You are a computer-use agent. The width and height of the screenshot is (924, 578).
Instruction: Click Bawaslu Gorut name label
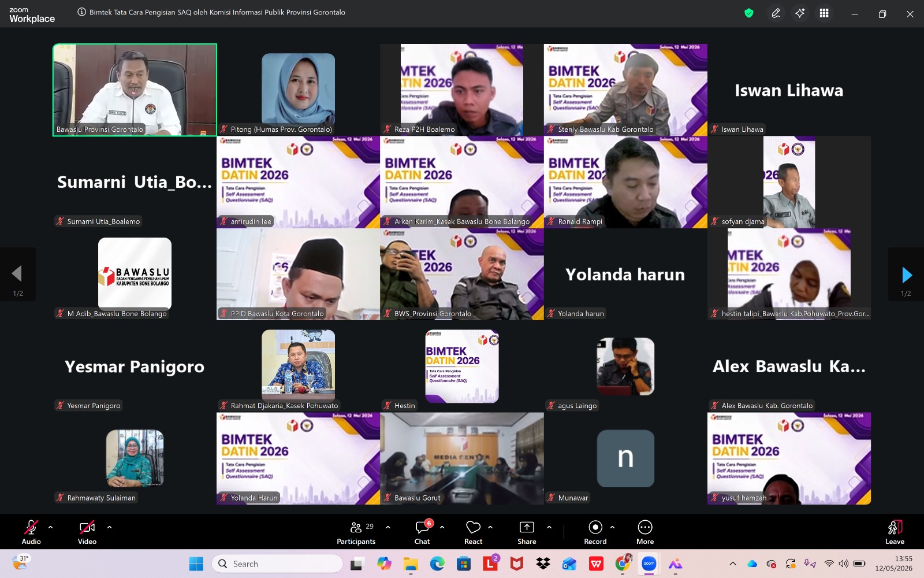pyautogui.click(x=417, y=498)
